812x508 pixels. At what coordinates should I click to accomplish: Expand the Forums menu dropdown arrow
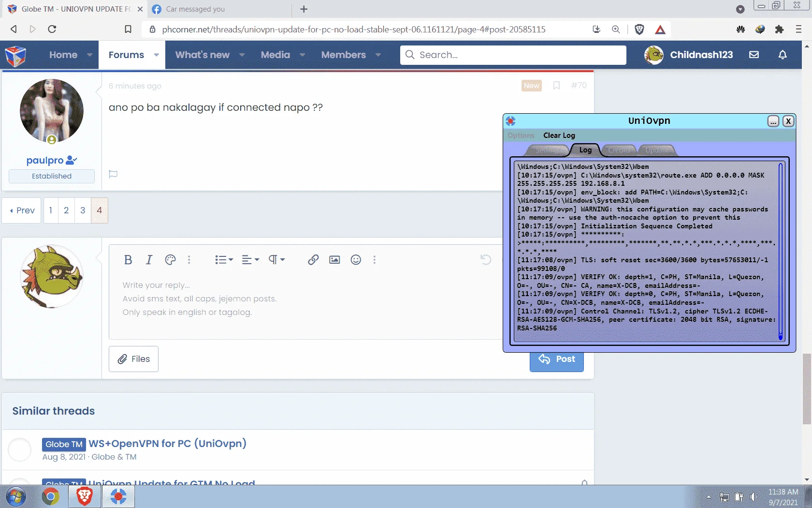click(x=156, y=55)
